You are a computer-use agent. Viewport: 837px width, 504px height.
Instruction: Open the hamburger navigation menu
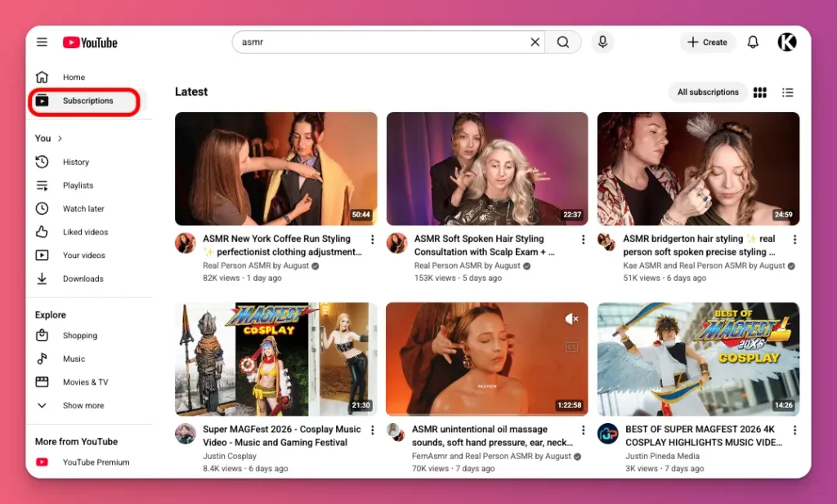[x=42, y=42]
